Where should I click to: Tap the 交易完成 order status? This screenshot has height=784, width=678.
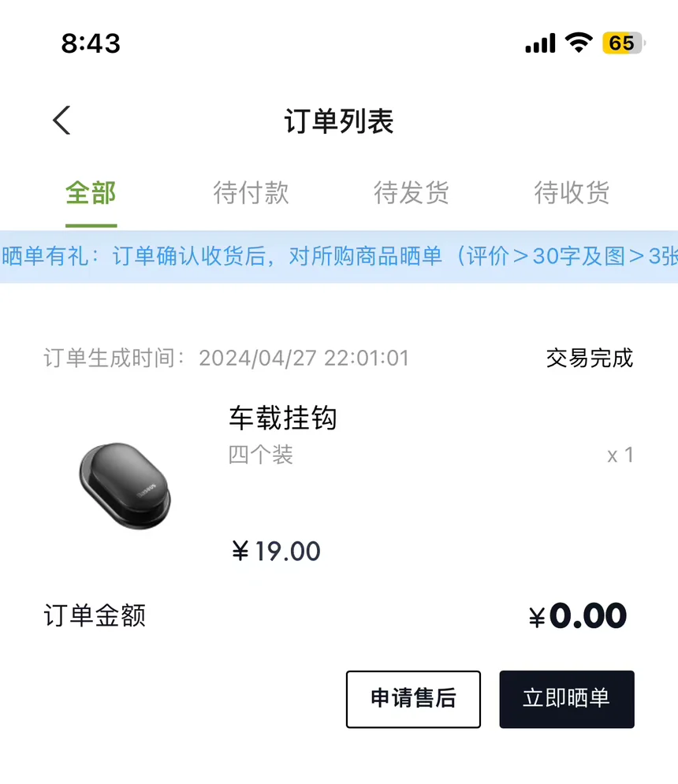point(589,359)
